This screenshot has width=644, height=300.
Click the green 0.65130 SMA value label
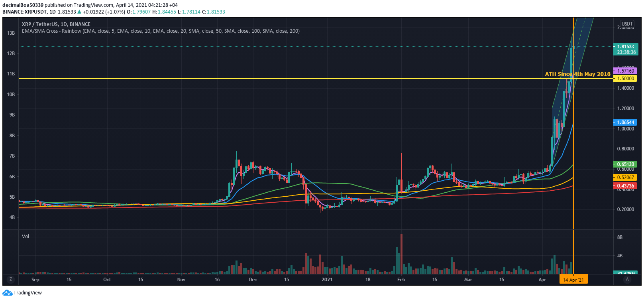pos(625,164)
